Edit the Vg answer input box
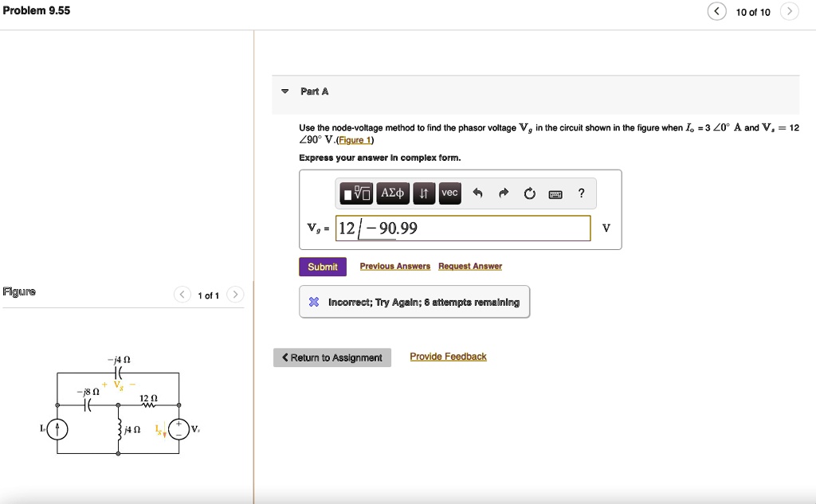Viewport: 816px width, 504px height. [462, 228]
